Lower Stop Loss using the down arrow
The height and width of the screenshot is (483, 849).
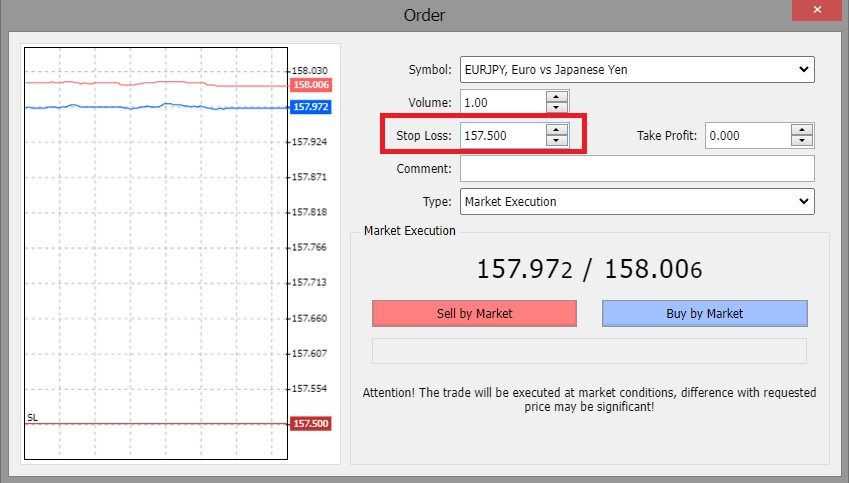click(x=557, y=141)
